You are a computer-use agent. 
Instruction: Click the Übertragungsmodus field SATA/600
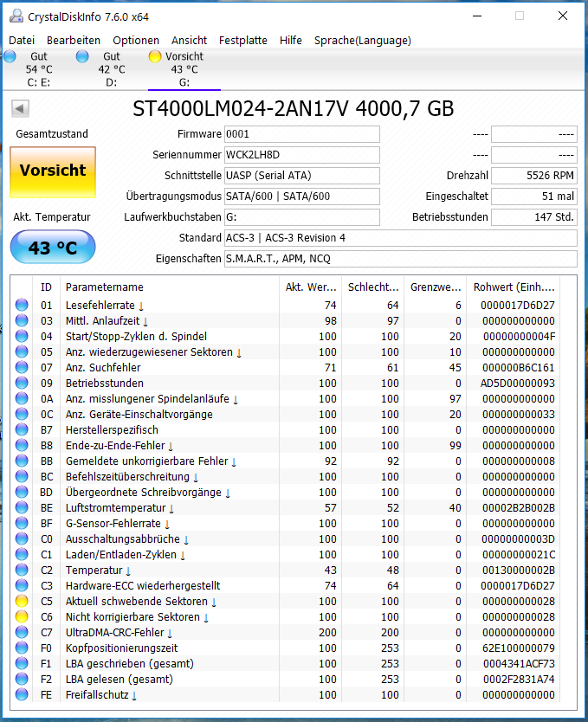(302, 197)
